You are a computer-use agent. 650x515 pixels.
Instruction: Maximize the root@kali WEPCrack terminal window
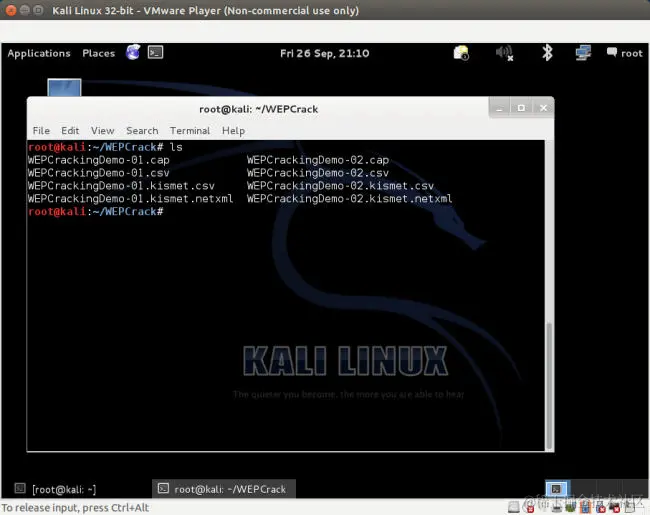point(521,108)
